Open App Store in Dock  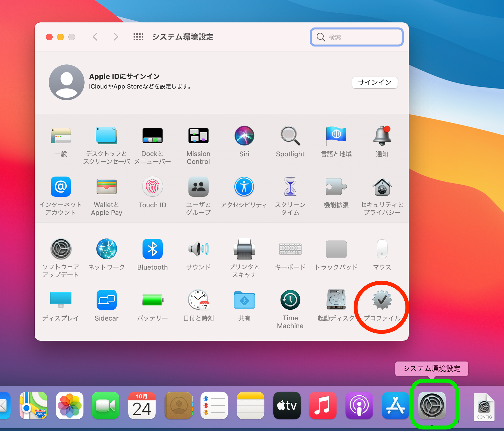point(395,405)
